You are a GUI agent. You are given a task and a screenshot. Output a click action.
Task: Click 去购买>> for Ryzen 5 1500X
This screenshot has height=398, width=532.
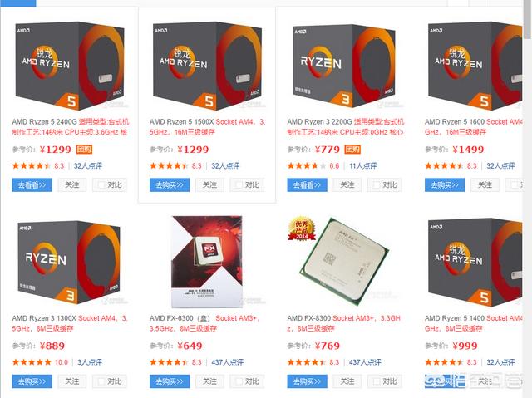pos(170,184)
